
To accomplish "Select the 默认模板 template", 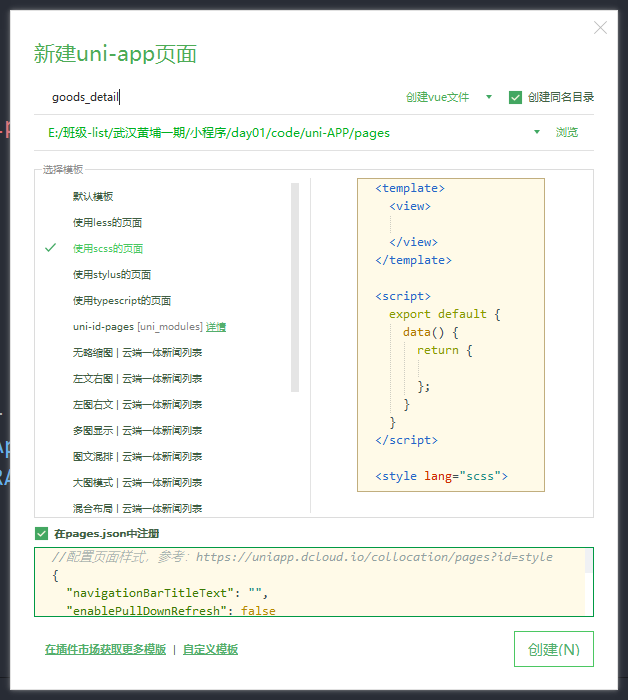I will (x=93, y=196).
